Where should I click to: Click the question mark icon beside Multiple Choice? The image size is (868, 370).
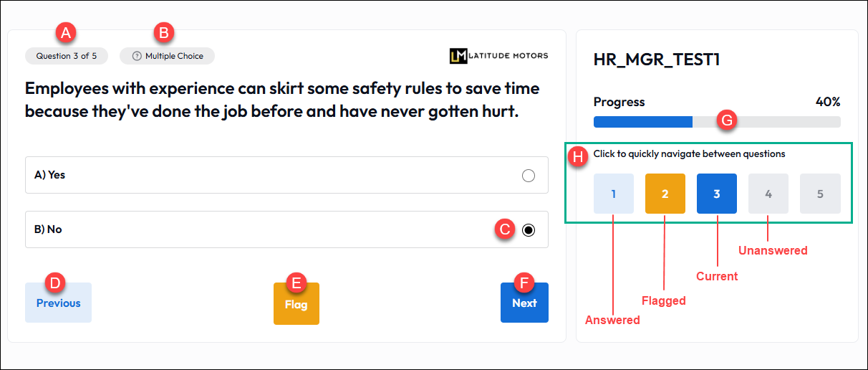(x=137, y=56)
